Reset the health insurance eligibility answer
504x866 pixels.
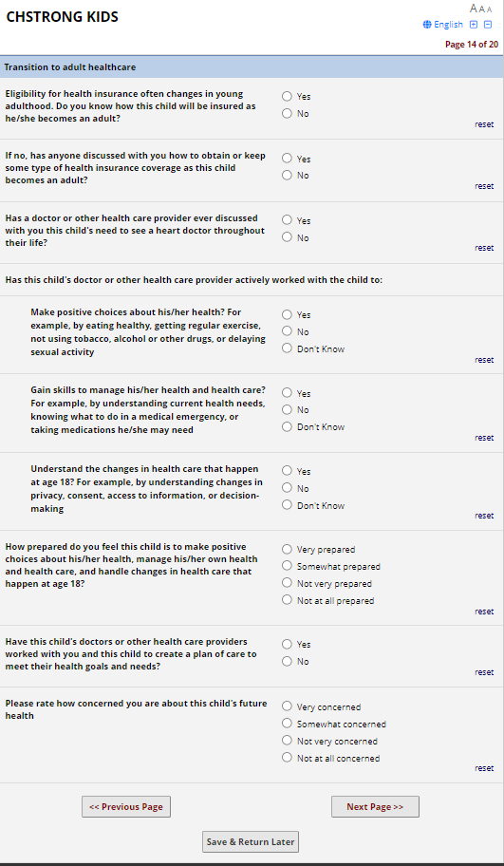point(484,124)
